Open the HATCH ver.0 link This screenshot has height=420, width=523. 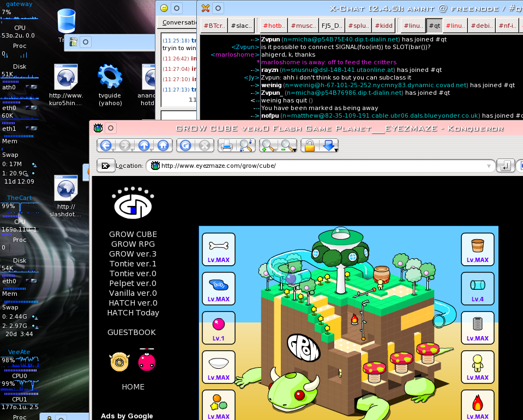pyautogui.click(x=133, y=303)
